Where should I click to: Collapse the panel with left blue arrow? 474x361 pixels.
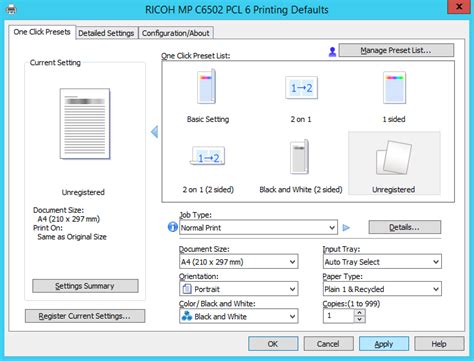coord(154,132)
